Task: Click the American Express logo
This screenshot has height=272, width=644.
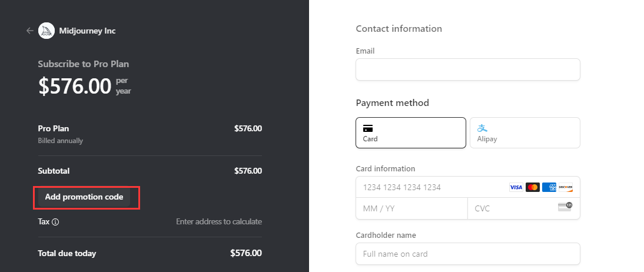Action: coord(549,187)
